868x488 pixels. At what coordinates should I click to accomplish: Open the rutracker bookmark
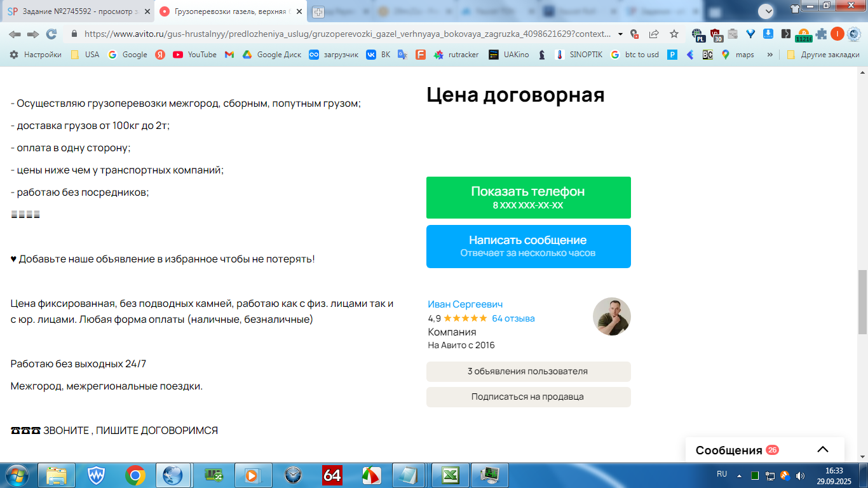(456, 55)
